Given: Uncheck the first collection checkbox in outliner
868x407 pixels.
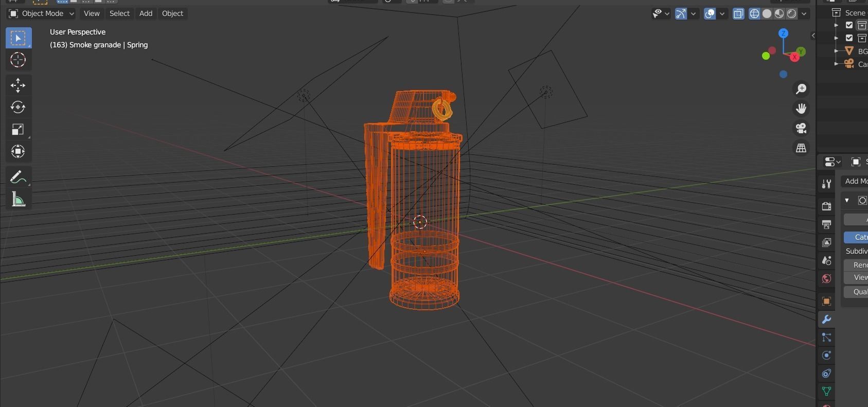Looking at the screenshot, I should click(849, 25).
